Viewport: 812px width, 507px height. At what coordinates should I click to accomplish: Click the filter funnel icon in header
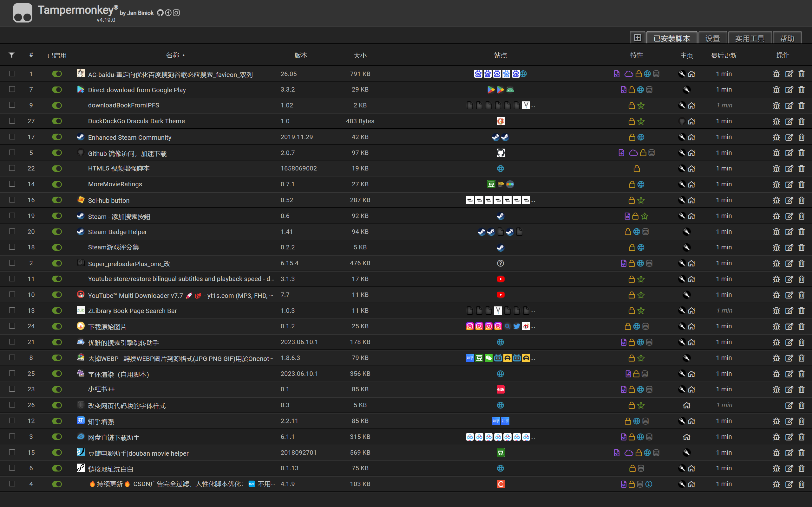(12, 55)
